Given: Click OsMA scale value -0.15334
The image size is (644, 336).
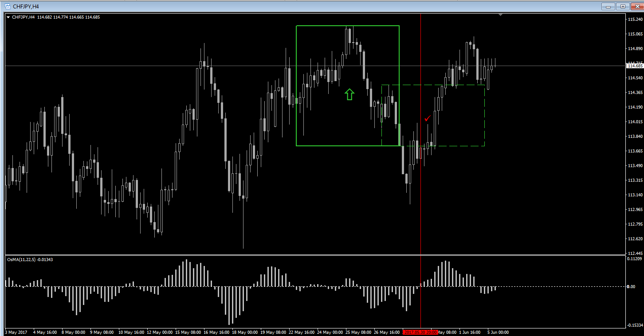Looking at the screenshot, I should coord(635,326).
